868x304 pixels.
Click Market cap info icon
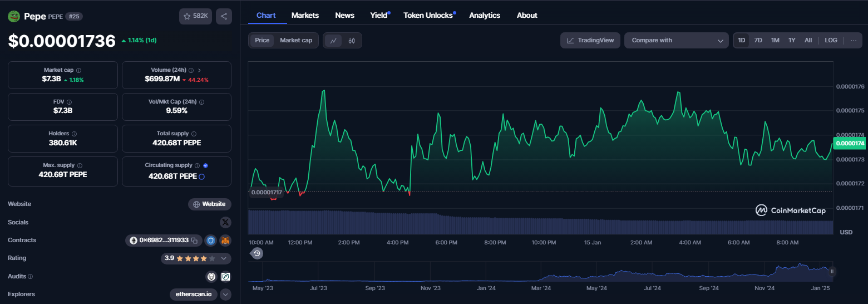78,71
